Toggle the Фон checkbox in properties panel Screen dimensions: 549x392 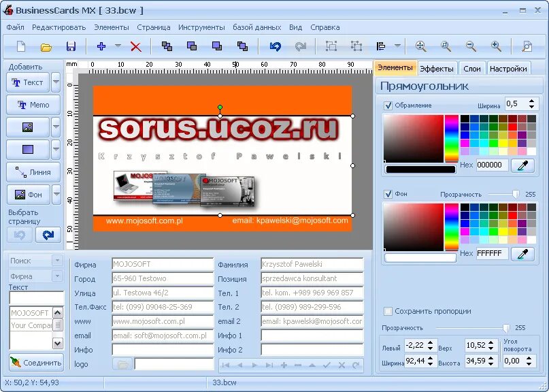[388, 194]
